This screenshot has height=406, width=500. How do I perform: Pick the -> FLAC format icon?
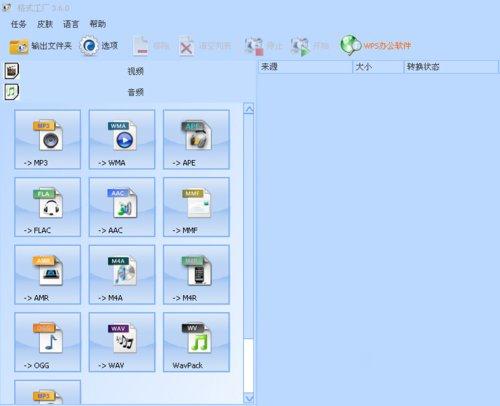click(x=48, y=207)
